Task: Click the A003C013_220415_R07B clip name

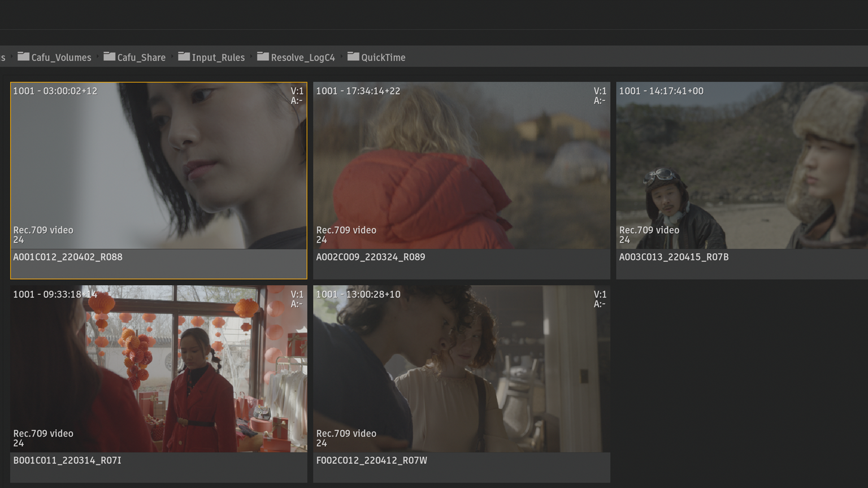Action: (674, 257)
